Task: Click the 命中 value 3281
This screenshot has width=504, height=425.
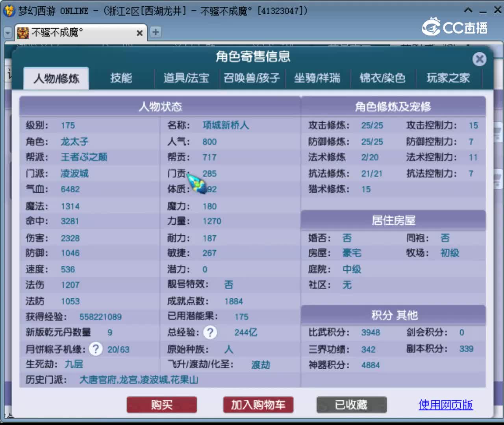Action: click(70, 221)
